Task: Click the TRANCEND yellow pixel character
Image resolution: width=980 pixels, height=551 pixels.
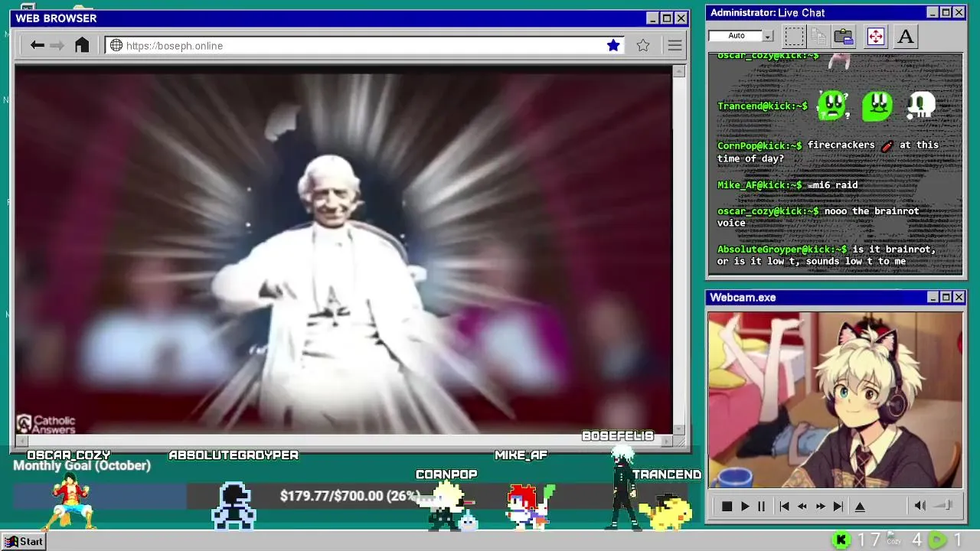Action: coord(666,511)
